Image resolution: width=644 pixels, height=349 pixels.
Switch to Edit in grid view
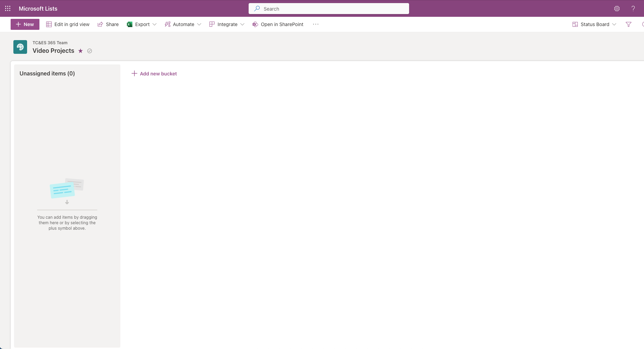click(x=68, y=24)
